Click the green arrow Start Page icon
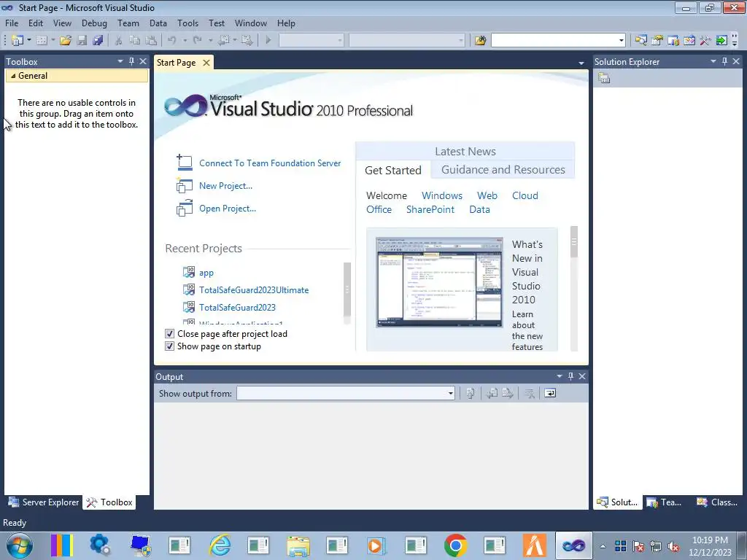Image resolution: width=747 pixels, height=560 pixels. click(721, 41)
